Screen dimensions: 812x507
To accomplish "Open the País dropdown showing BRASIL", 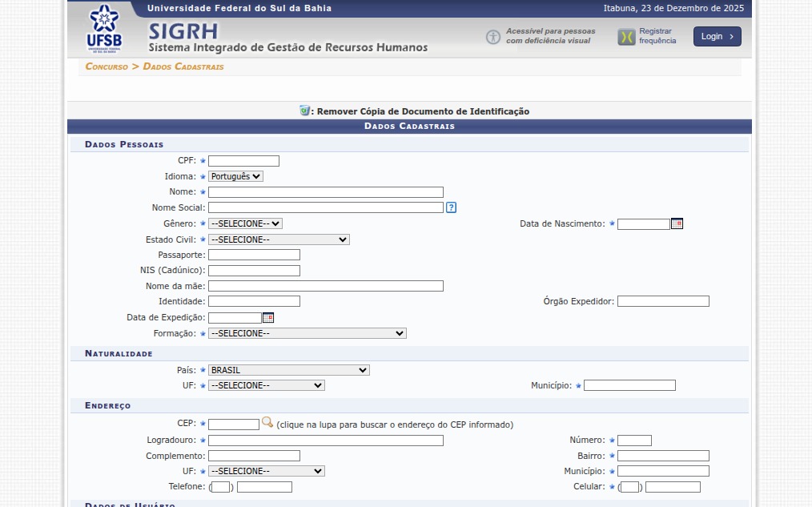I will (x=288, y=370).
